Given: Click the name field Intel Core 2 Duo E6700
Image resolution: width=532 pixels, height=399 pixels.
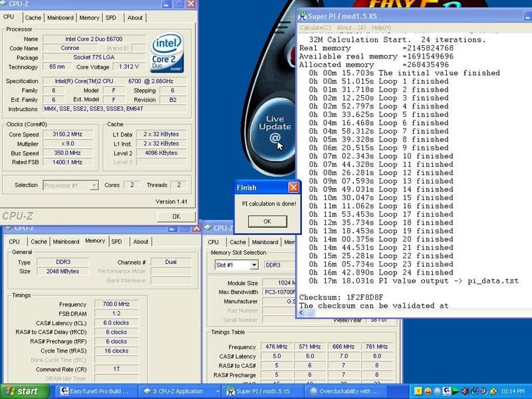Looking at the screenshot, I should point(94,39).
